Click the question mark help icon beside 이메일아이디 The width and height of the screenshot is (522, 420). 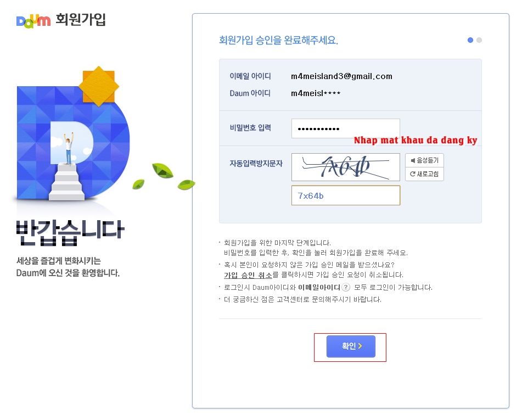pyautogui.click(x=346, y=287)
